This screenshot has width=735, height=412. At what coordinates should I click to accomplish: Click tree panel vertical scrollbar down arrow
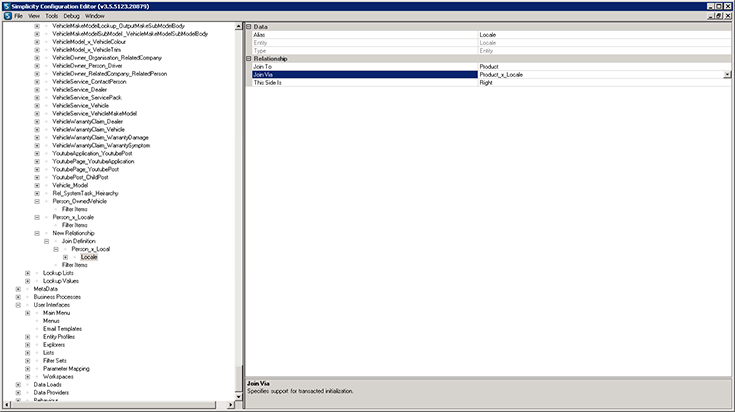(238, 398)
